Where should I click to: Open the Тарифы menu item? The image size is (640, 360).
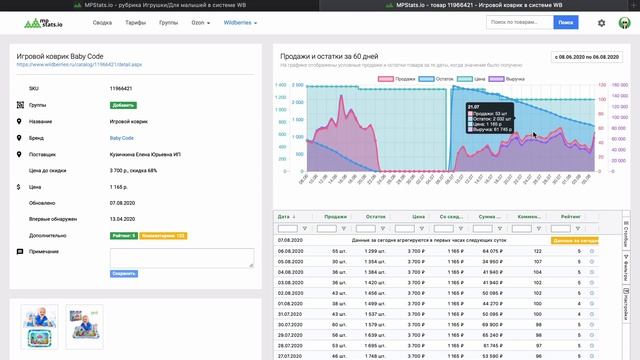click(136, 23)
